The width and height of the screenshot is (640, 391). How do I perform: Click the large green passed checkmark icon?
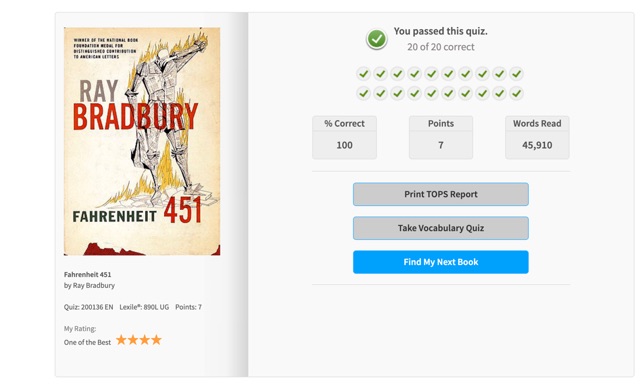pos(376,40)
